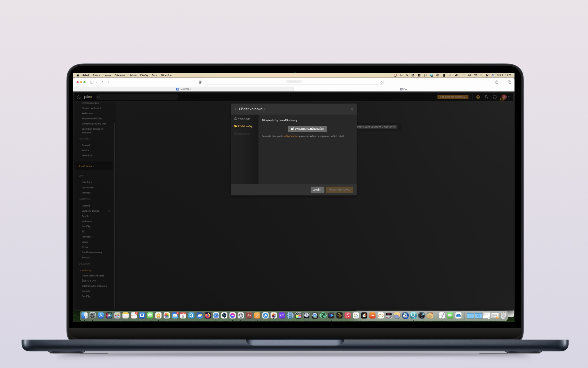588x368 pixels.
Task: Close the Přidat knihovnu dialog
Action: [352, 109]
